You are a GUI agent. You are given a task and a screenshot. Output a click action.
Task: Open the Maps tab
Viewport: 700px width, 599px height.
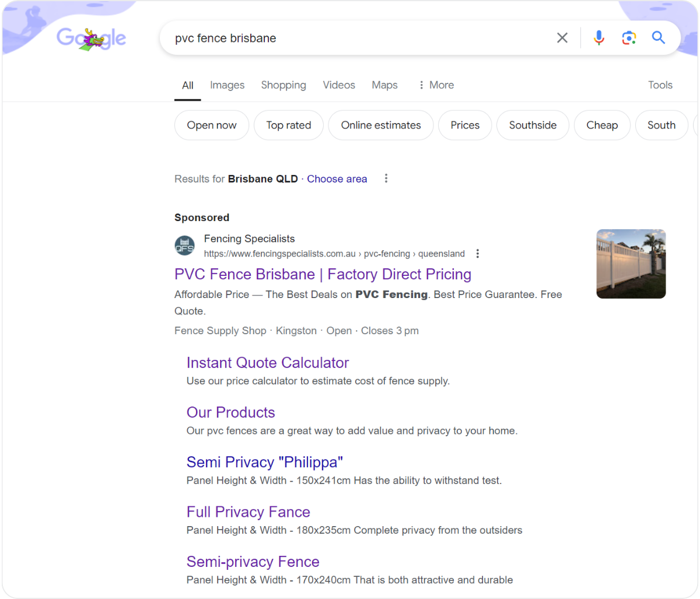(384, 85)
